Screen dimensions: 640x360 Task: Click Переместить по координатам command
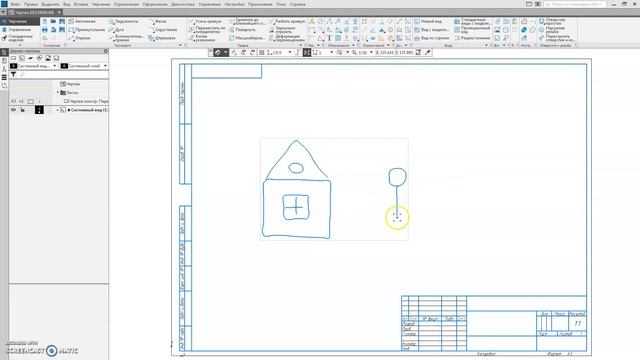coord(207,29)
